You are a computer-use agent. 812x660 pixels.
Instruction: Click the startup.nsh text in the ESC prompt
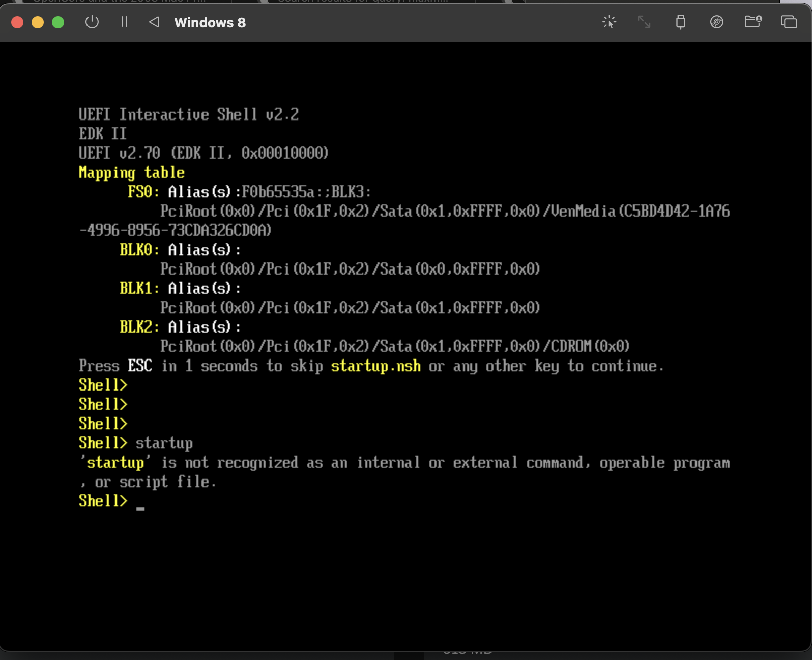pyautogui.click(x=375, y=366)
